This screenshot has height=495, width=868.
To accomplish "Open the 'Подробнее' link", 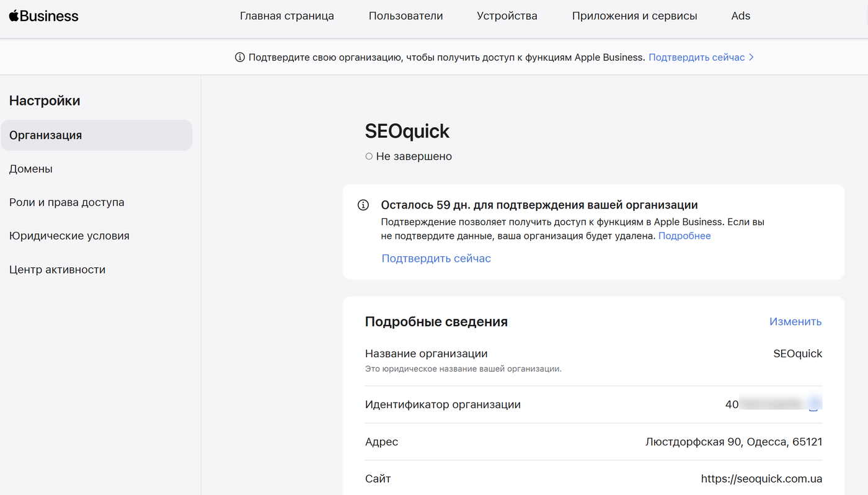I will [684, 236].
